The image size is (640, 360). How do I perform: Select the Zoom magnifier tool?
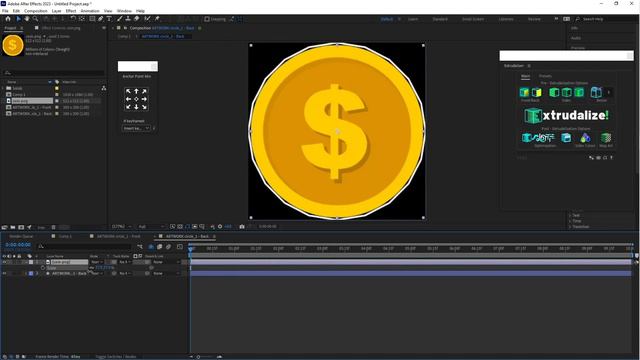point(36,19)
